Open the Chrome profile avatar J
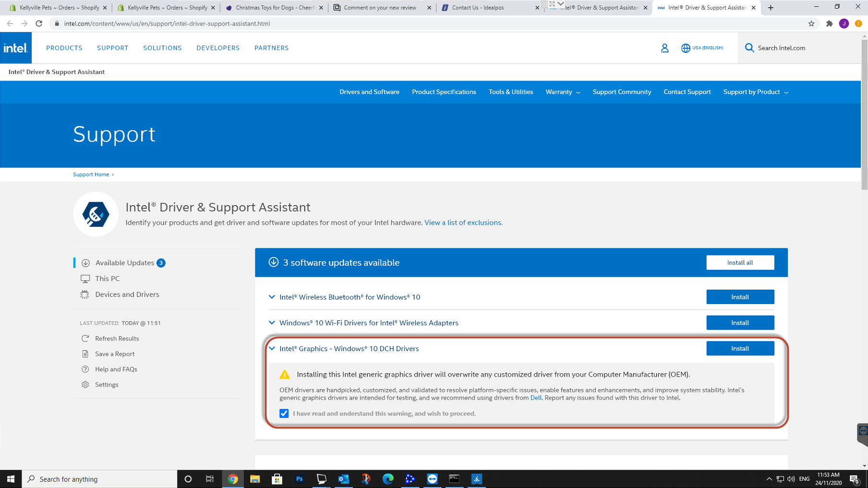868x488 pixels. (x=844, y=24)
